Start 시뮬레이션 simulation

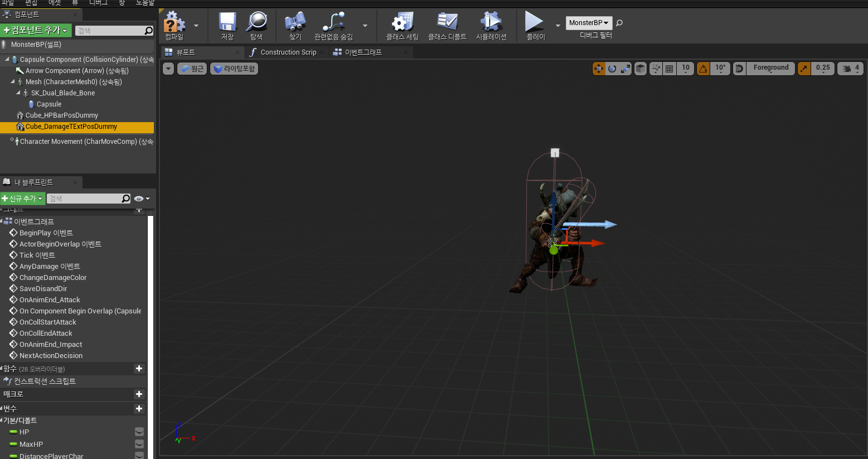click(x=491, y=26)
